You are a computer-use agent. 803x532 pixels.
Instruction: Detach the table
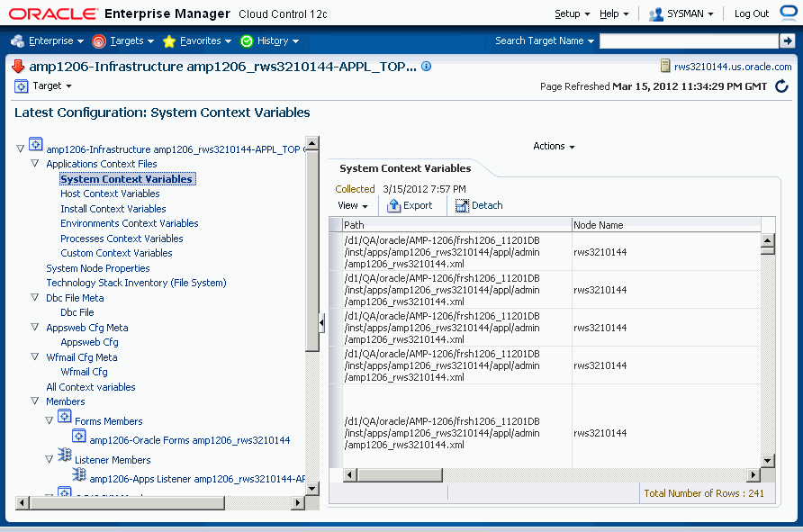click(479, 206)
